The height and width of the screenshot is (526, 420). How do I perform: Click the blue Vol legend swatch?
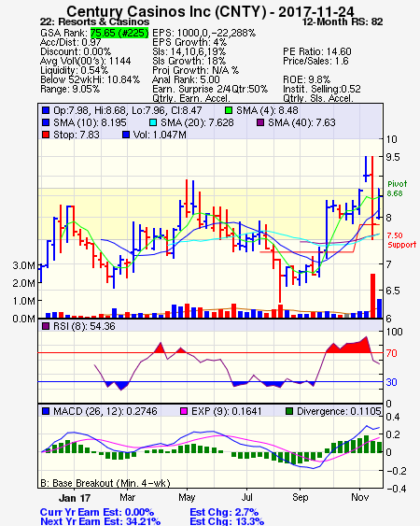coord(126,135)
